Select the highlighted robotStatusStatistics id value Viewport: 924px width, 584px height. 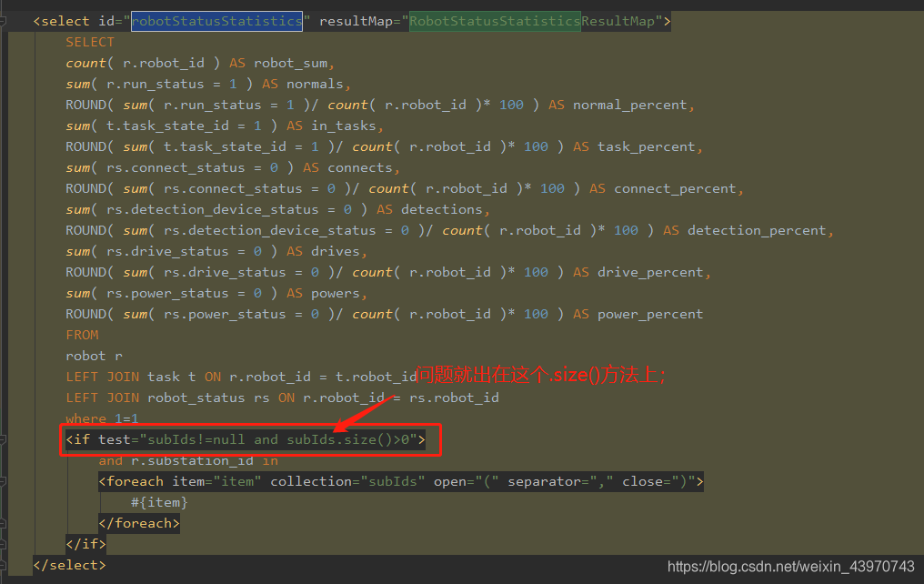coord(216,20)
